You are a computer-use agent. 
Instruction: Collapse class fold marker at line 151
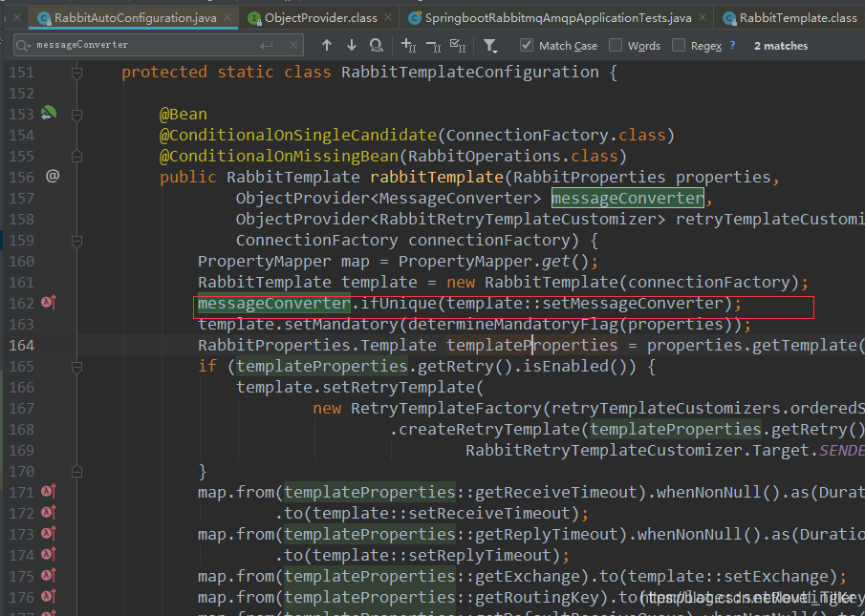point(76,73)
